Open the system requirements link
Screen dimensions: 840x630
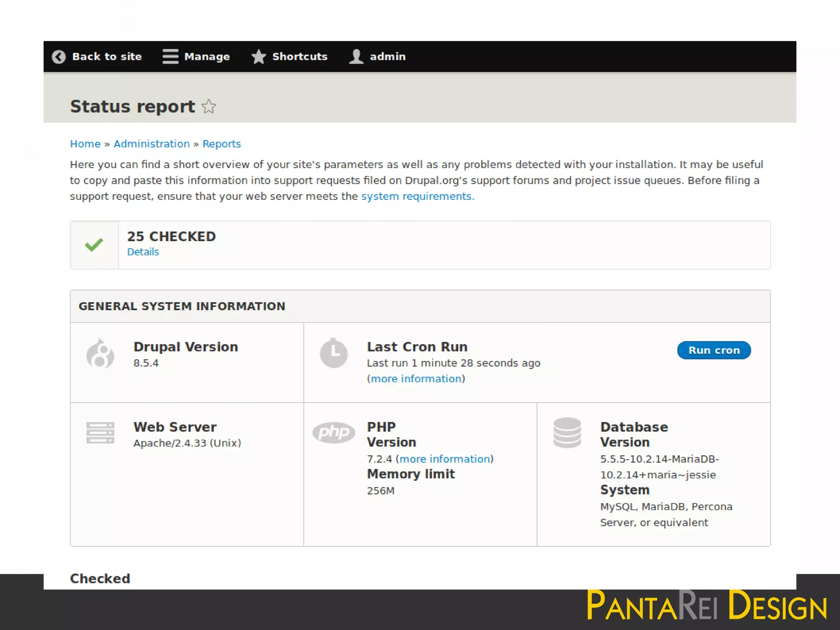[x=417, y=196]
